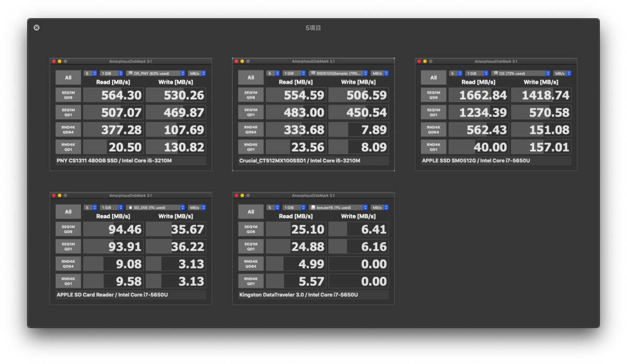
Task: Open 1 GiB size dropdown in Kingston window
Action: coord(294,208)
